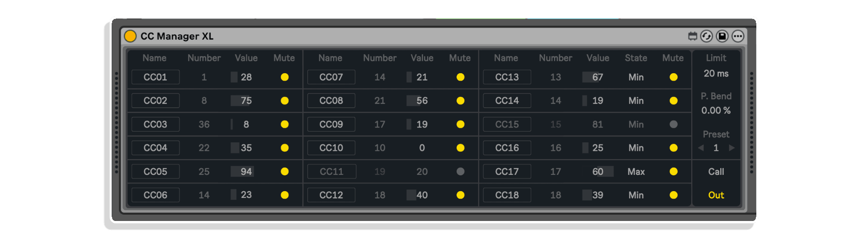Click the CC13 name field
Viewport: 868px width, 249px height.
pos(507,77)
